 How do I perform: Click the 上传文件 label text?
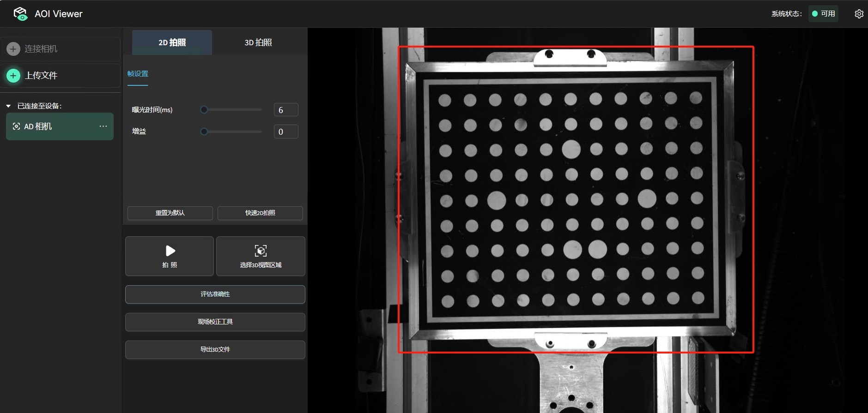click(41, 76)
